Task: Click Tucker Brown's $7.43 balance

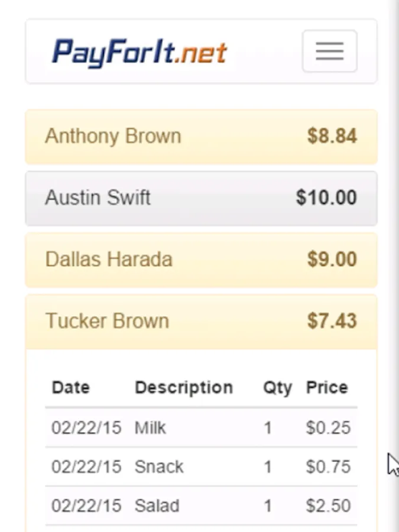Action: pyautogui.click(x=332, y=321)
